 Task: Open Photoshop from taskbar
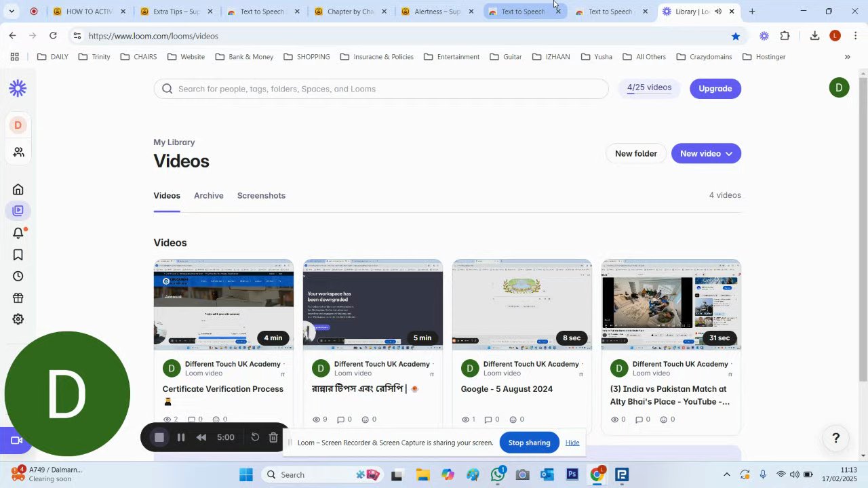coord(572,474)
